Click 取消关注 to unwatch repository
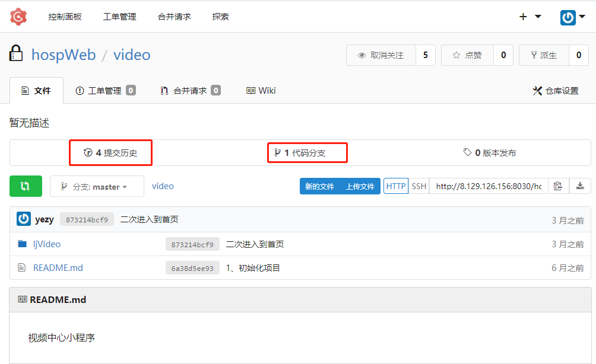 click(381, 55)
